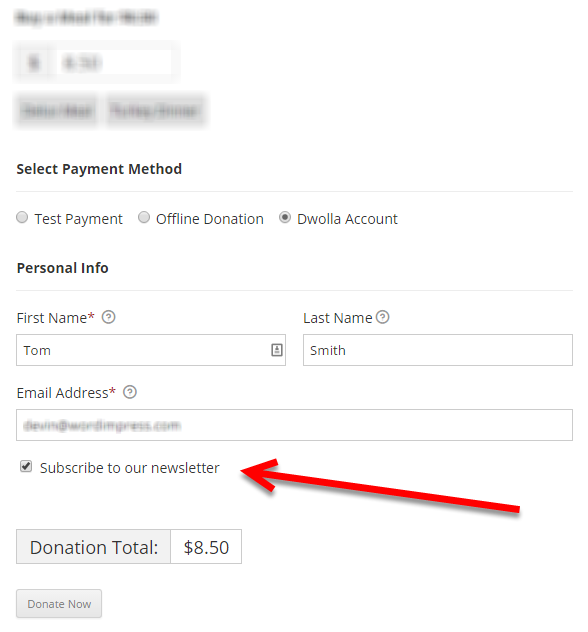Image resolution: width=588 pixels, height=632 pixels.
Task: Select the Dwolla Account radio button
Action: pos(285,218)
